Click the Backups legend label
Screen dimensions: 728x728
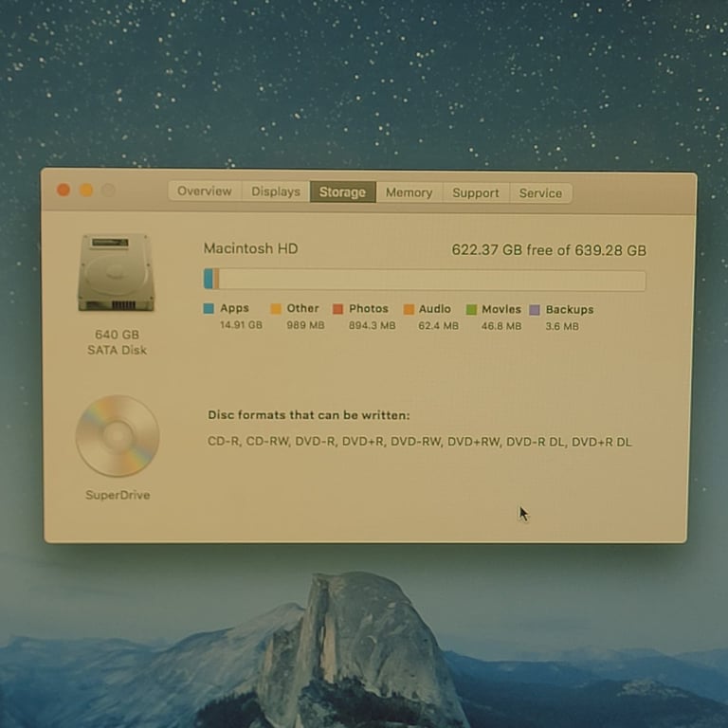(x=570, y=310)
